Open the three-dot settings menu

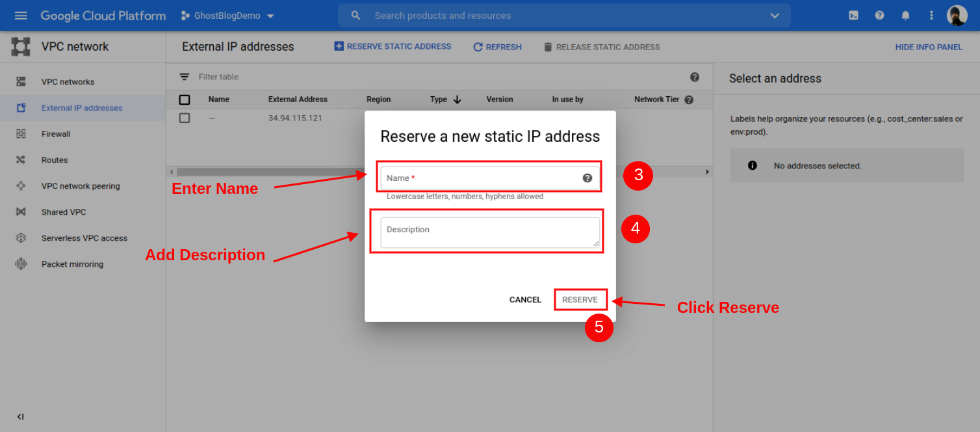tap(931, 16)
